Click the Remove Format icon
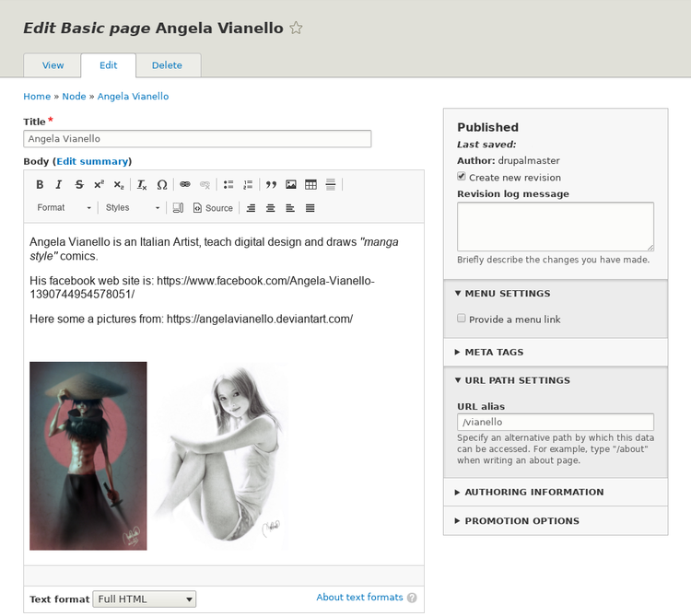 click(142, 184)
